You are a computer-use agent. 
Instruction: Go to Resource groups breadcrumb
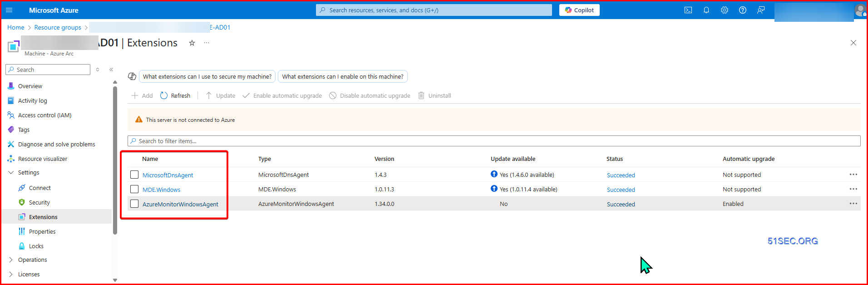point(58,27)
